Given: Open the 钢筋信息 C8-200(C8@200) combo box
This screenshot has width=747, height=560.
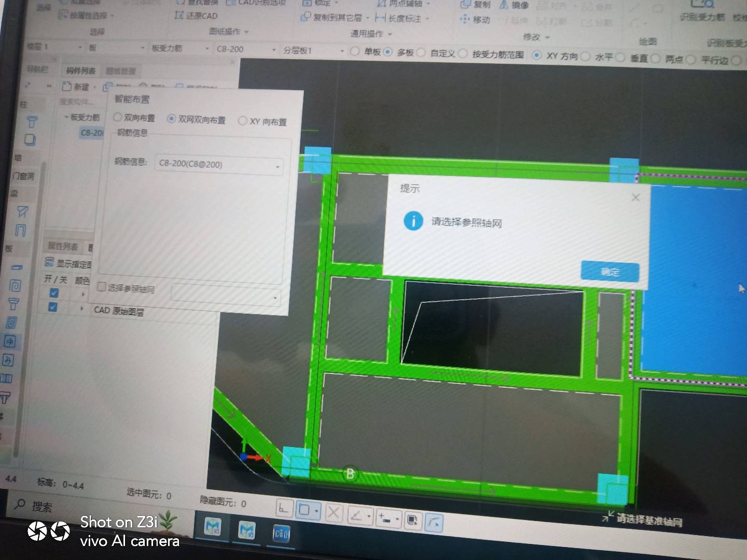Looking at the screenshot, I should click(219, 165).
